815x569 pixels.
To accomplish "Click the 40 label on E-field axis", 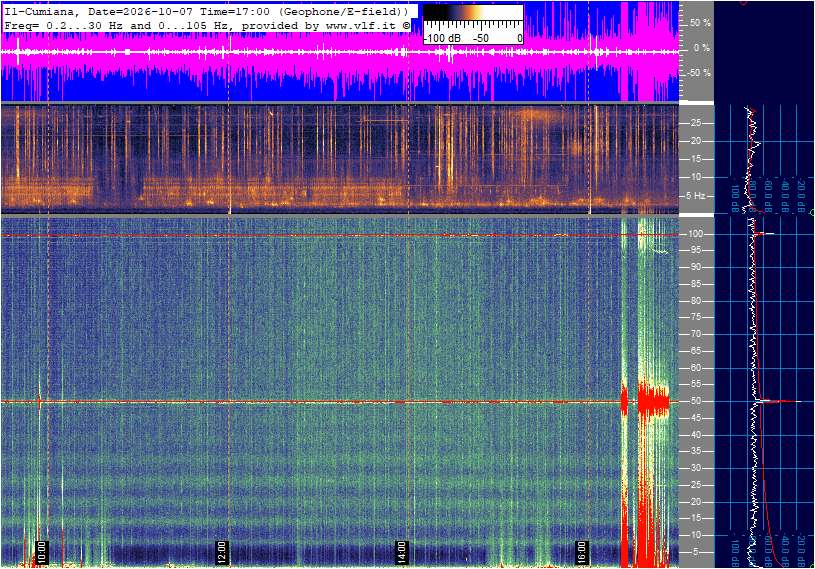I will pos(695,435).
